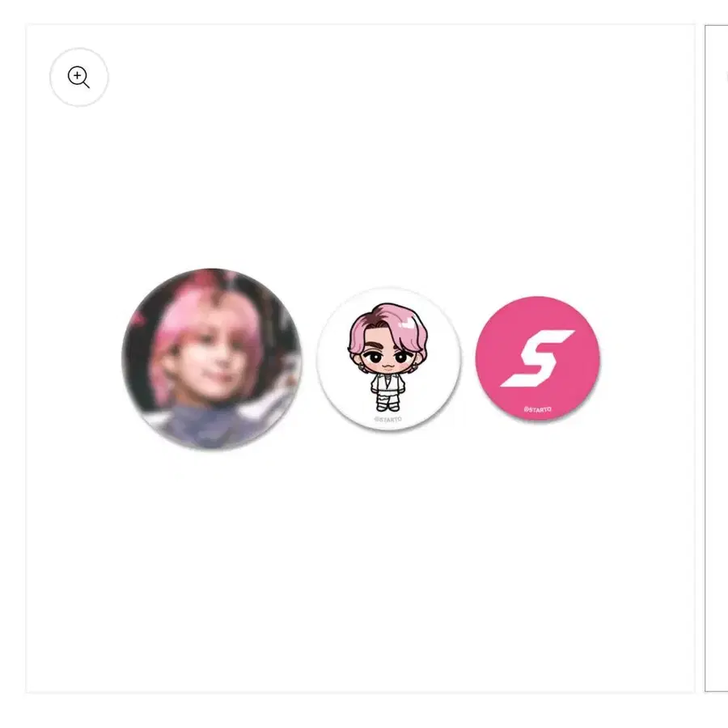Image resolution: width=728 pixels, height=728 pixels.
Task: Click the plus sign inside the magnifier
Action: point(77,74)
